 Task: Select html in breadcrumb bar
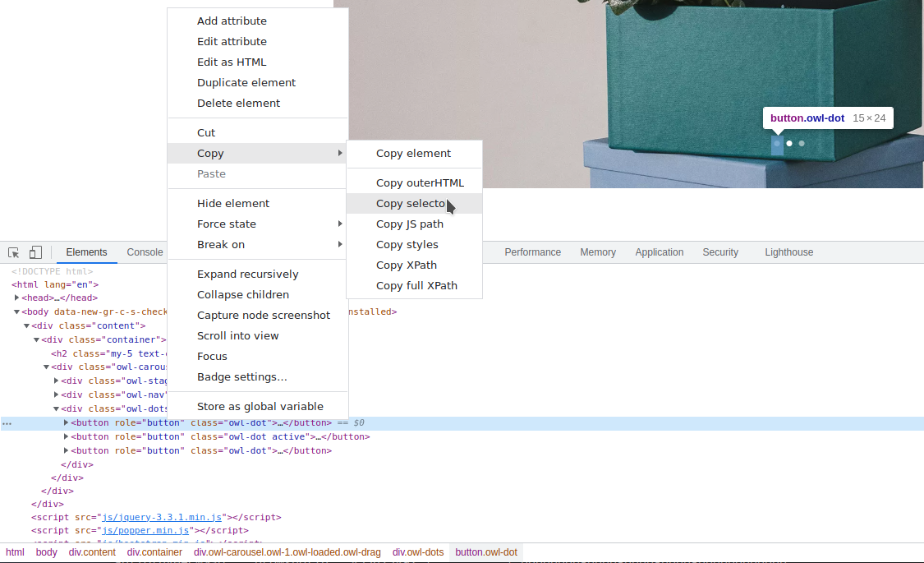16,552
